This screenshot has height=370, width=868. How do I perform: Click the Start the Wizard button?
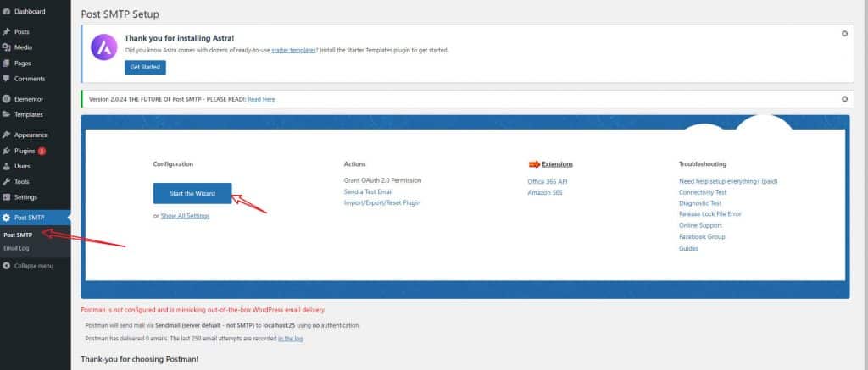point(192,194)
